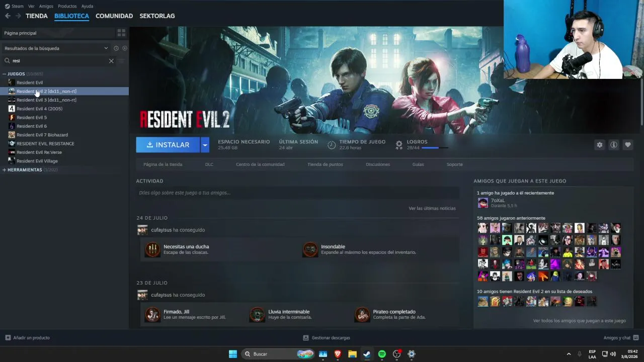Click the 'Necesitas una ducha' achievement icon
644x362 pixels.
click(x=152, y=249)
